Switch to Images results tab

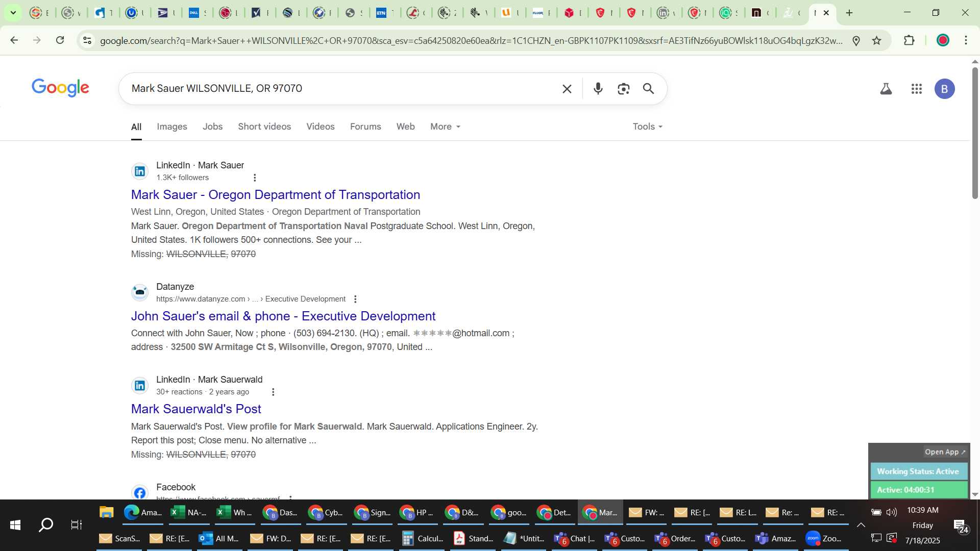click(x=171, y=127)
